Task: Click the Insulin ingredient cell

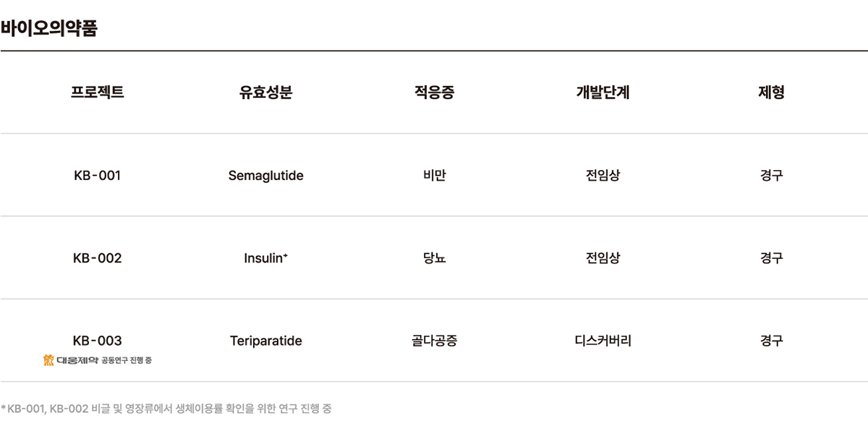Action: point(265,258)
